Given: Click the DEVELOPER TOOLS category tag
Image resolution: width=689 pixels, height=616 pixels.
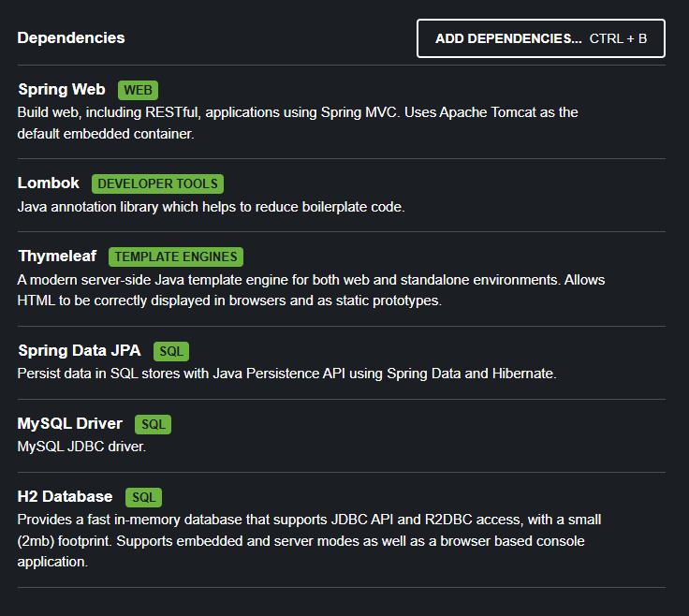Looking at the screenshot, I should [x=158, y=183].
